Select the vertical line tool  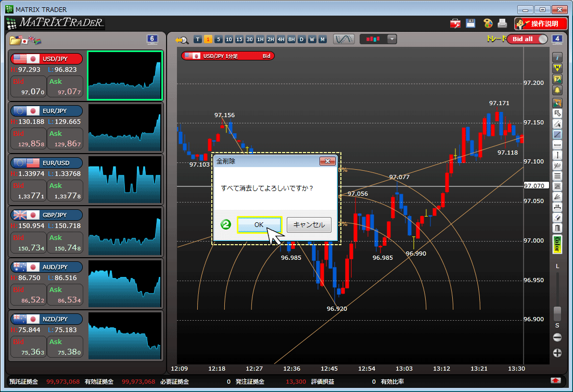tap(557, 156)
